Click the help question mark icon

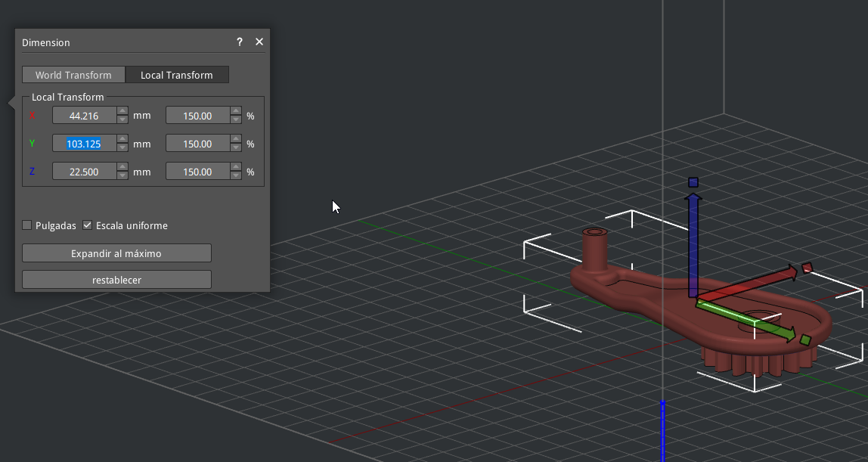pos(240,42)
